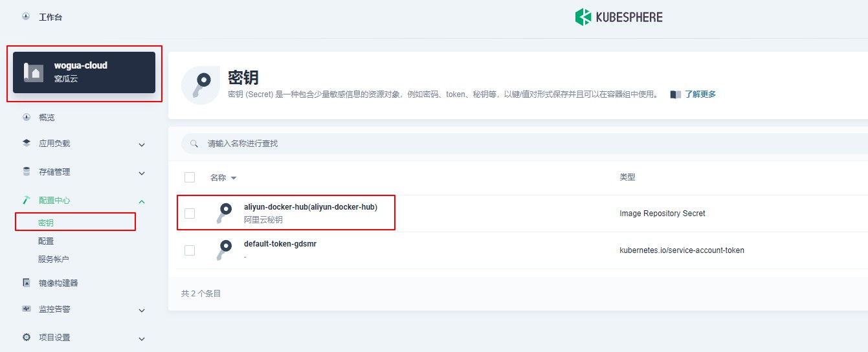Expand the 应用负载 sidebar section

[x=142, y=144]
